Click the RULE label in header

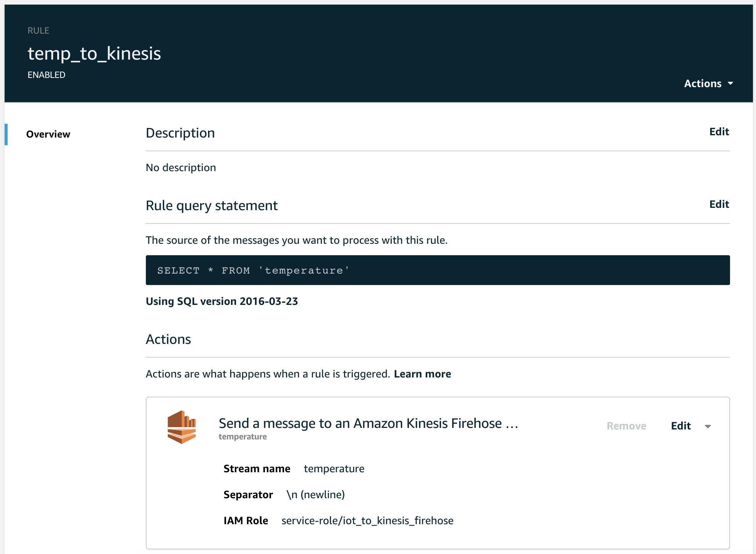click(38, 31)
